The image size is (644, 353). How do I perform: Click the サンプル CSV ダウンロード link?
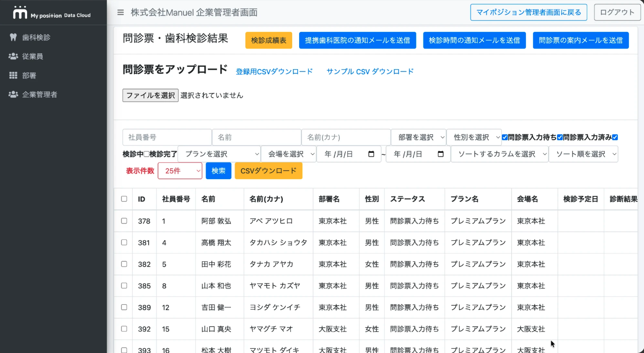(x=370, y=72)
